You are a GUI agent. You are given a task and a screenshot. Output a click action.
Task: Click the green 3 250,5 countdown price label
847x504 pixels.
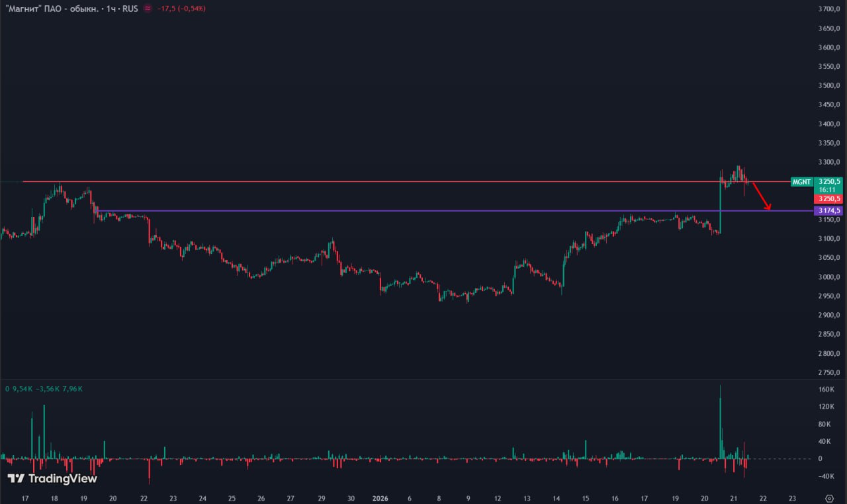pos(828,185)
